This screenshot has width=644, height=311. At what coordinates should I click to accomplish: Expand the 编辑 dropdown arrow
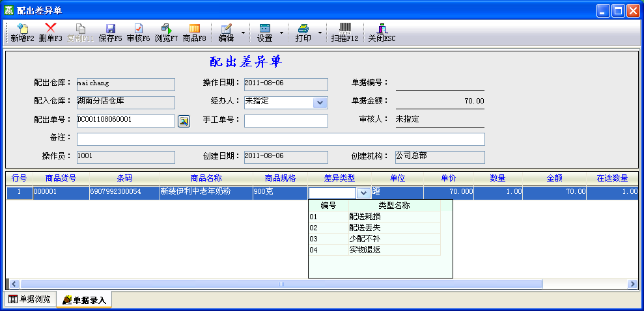pyautogui.click(x=243, y=33)
